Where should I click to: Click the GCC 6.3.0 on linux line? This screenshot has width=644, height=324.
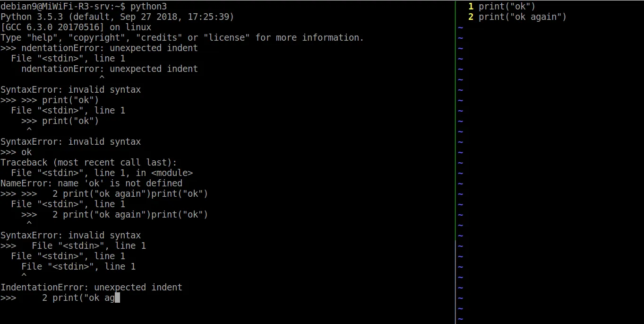(x=76, y=27)
